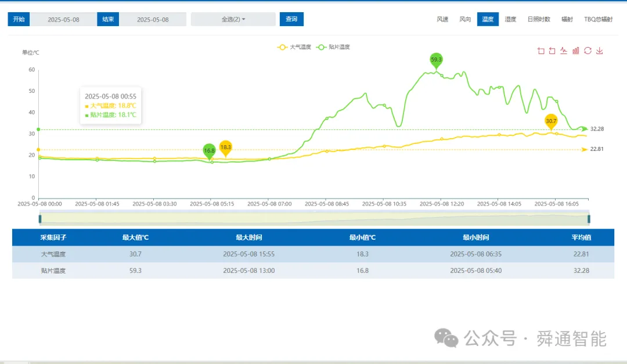Click the 查询 button
The height and width of the screenshot is (364, 627).
291,19
